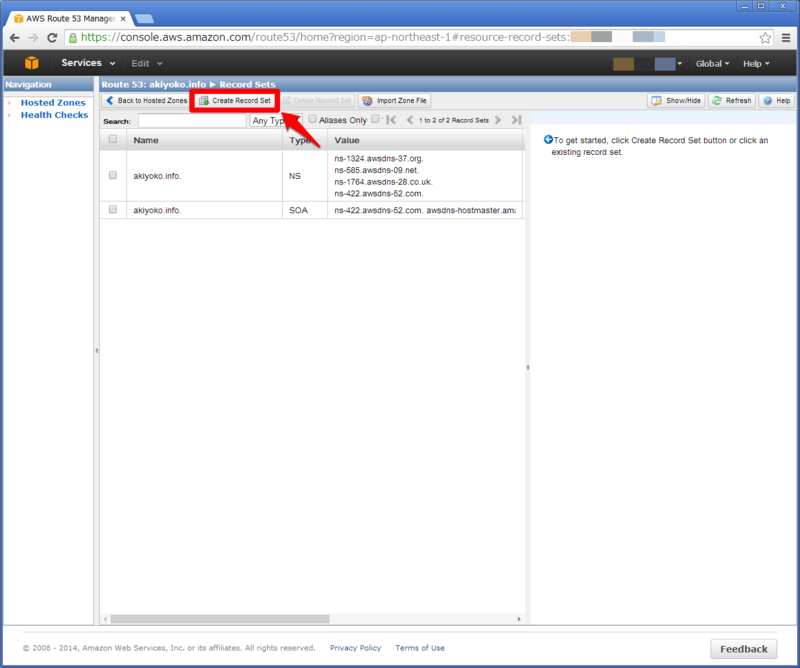Open the Route 53 Help button
Viewport: 800px width, 668px height.
click(x=777, y=101)
